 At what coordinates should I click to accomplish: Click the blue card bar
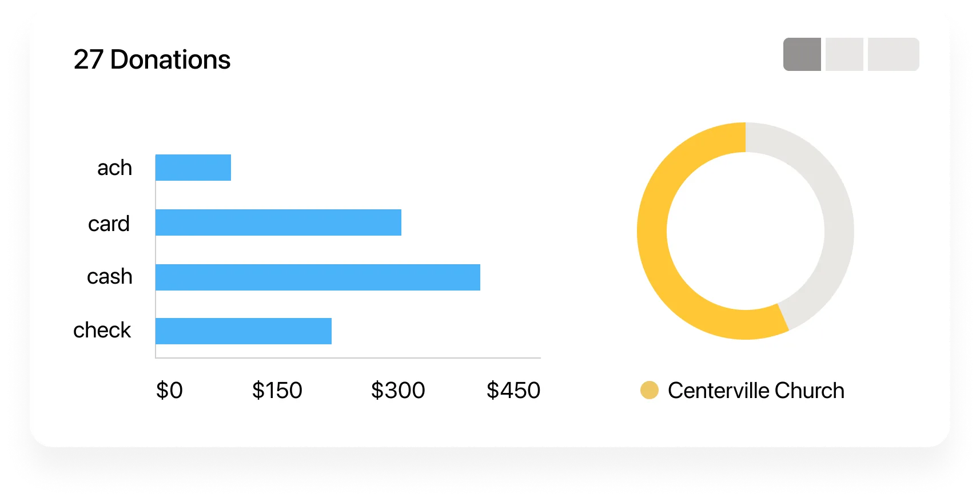click(278, 222)
